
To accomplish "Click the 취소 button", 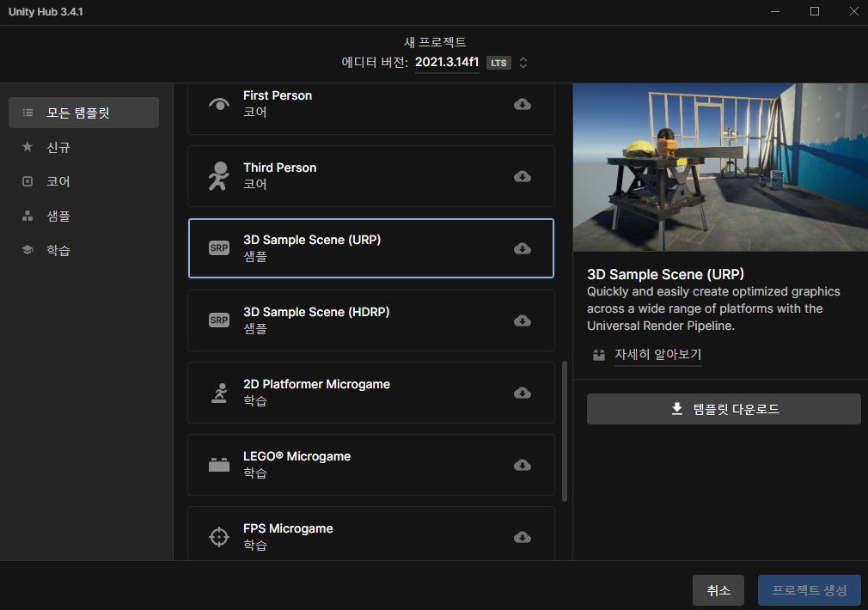I will (x=718, y=590).
